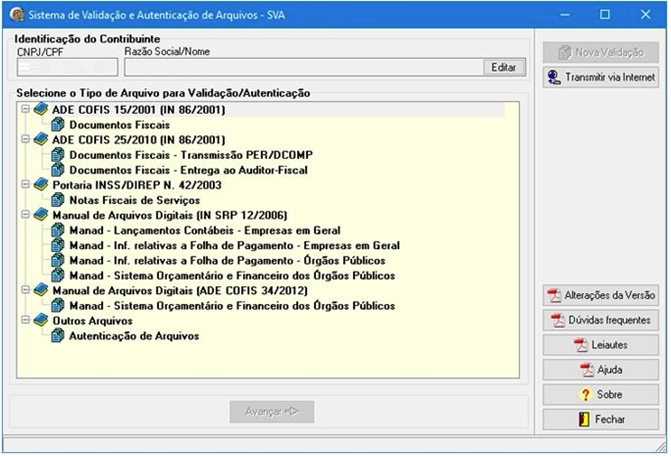Select Documentos Fiscais - Transmissão PER/DCOMP

pyautogui.click(x=191, y=155)
